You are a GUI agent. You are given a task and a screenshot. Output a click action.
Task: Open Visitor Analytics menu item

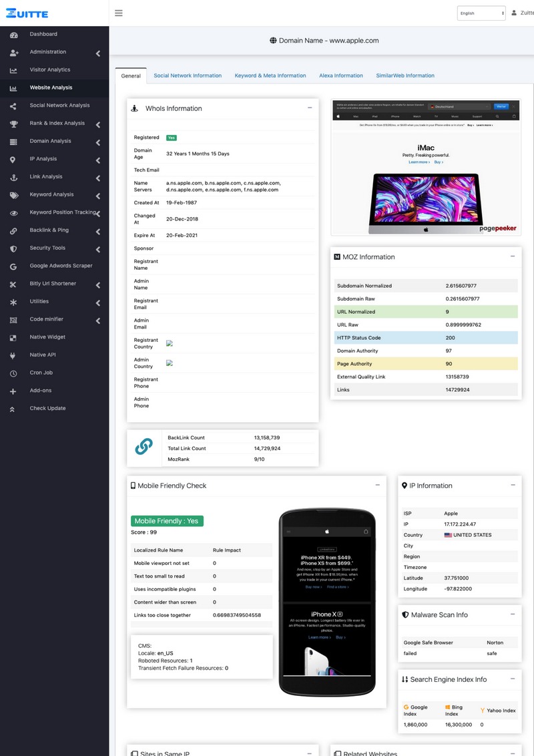point(50,70)
